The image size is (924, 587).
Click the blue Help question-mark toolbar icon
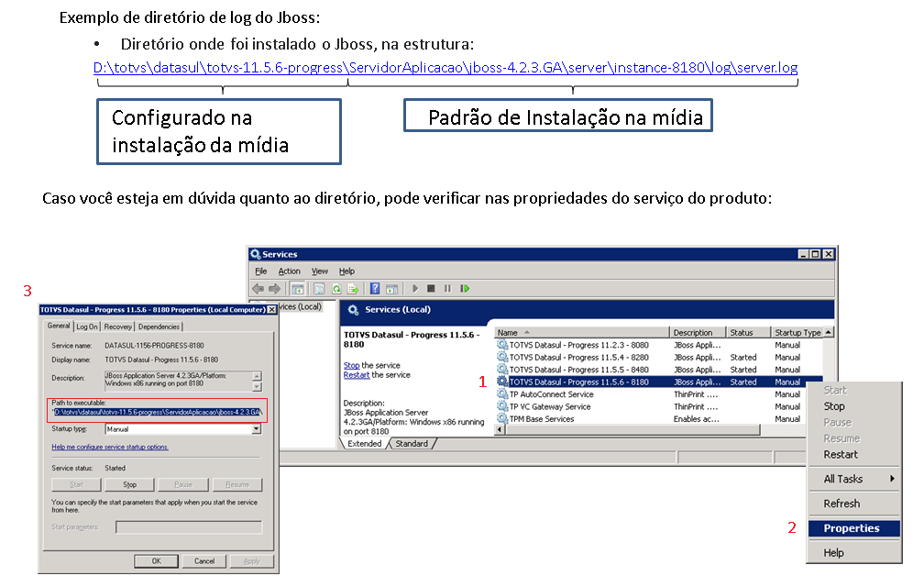tap(375, 289)
